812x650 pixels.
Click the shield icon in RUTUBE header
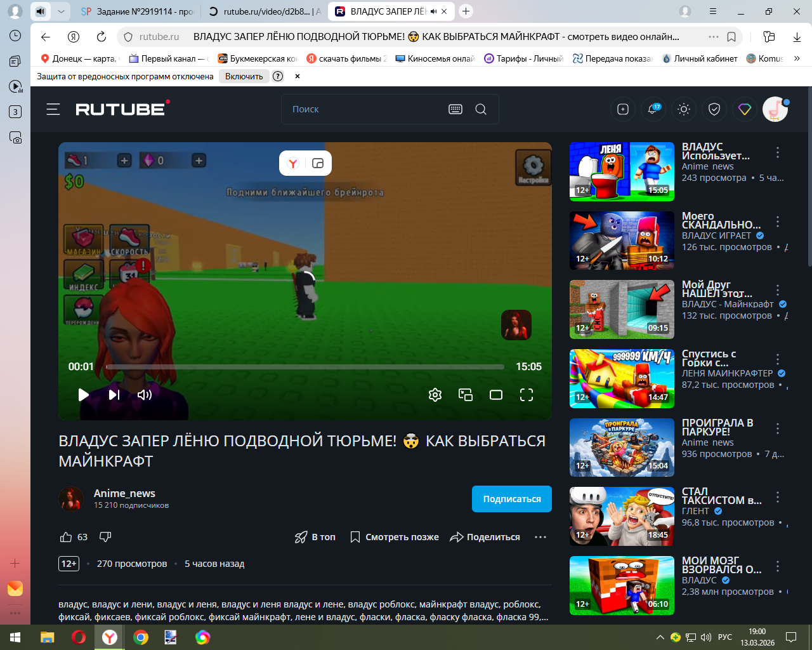click(714, 109)
